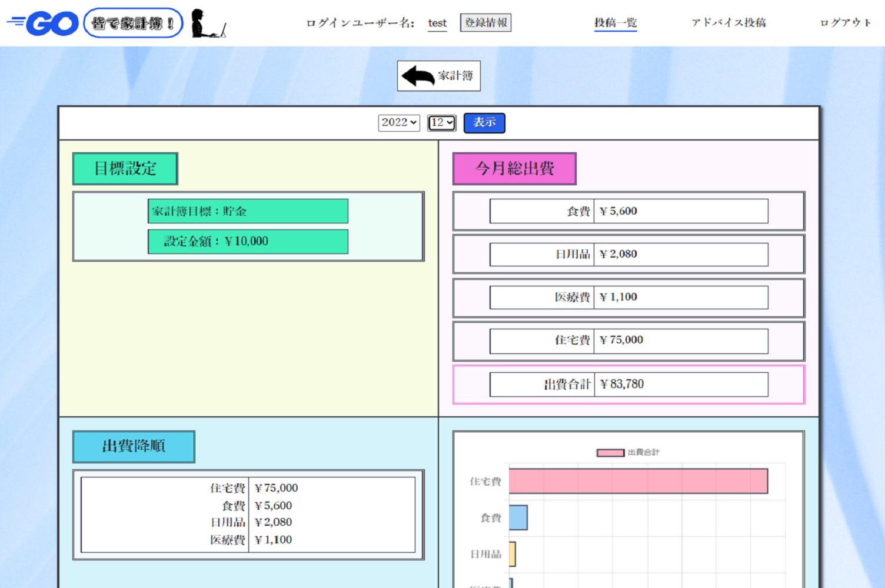
Task: Click the 今月総出費 heading box
Action: (x=514, y=169)
